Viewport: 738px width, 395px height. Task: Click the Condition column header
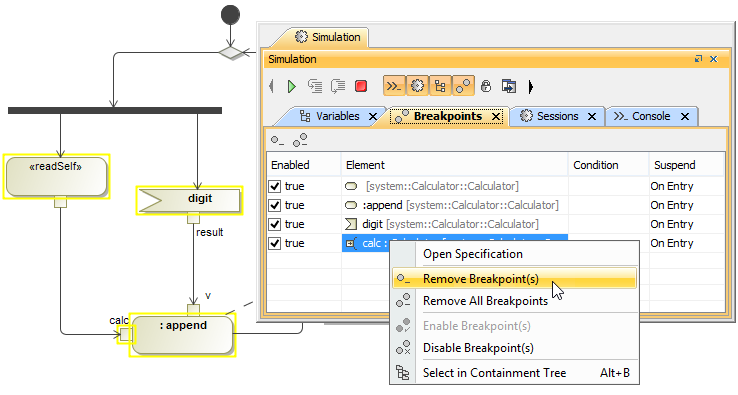click(x=609, y=165)
